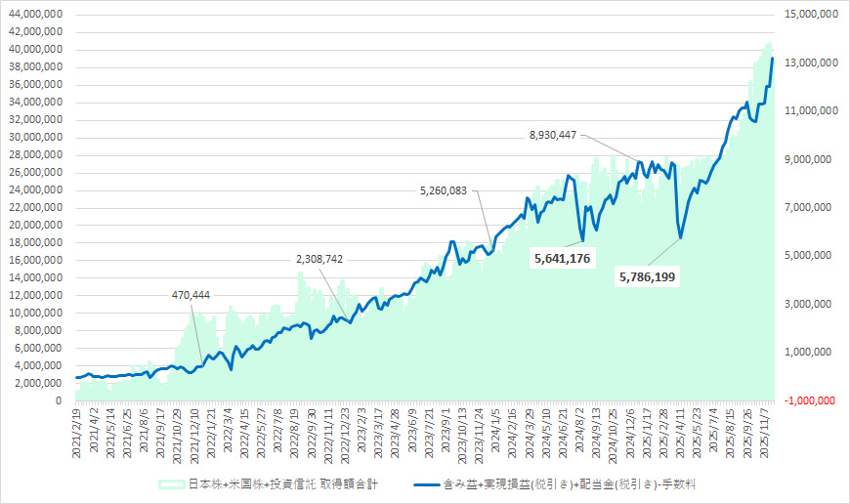Click the 20,000,000 left axis label
The image size is (850, 504).
click(x=36, y=225)
